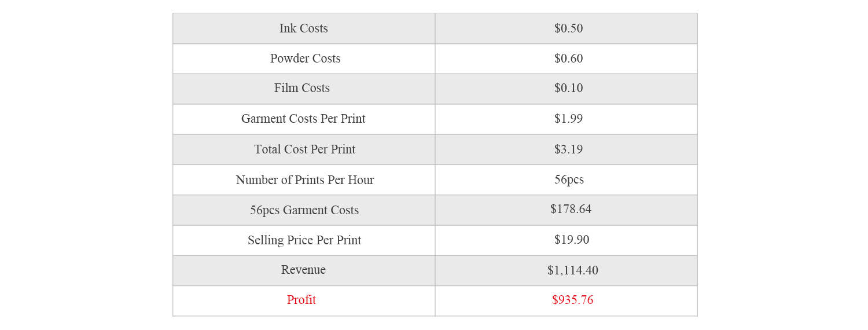Select the $178.64 garment costs value

coord(571,209)
